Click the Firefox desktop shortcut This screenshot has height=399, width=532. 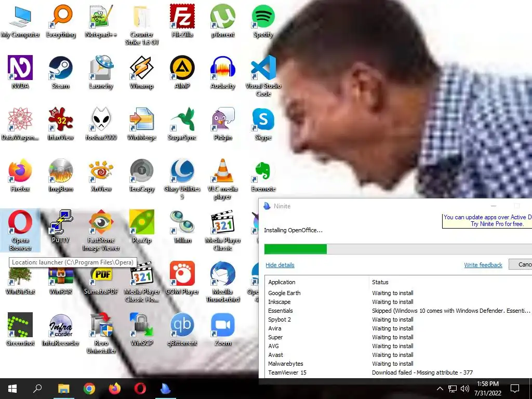pyautogui.click(x=20, y=176)
